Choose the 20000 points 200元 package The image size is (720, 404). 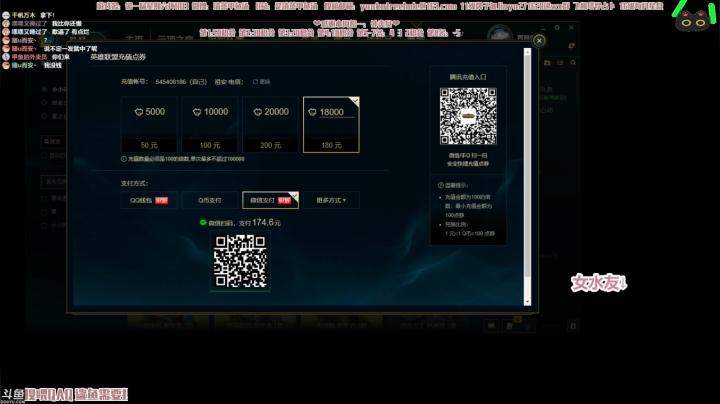click(x=270, y=124)
